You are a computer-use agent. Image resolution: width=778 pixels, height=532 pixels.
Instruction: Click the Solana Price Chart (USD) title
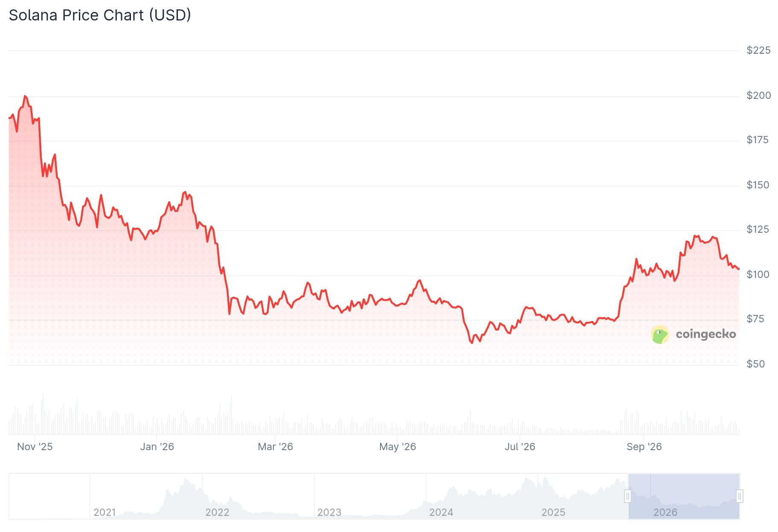coord(100,15)
